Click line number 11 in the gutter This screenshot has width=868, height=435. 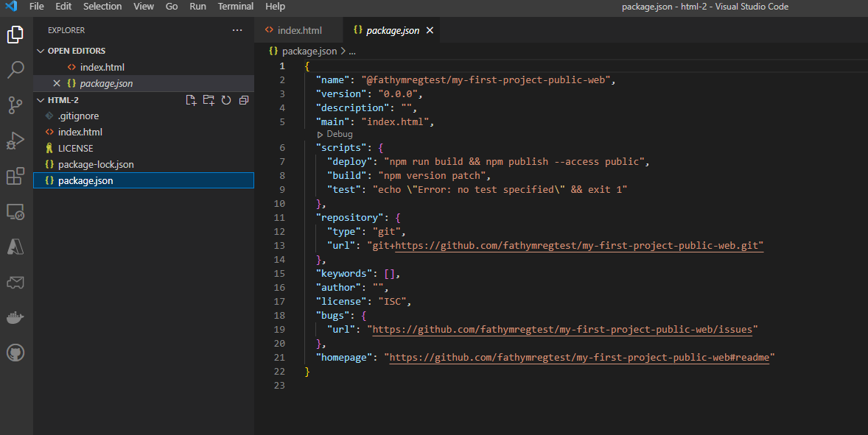tap(279, 218)
